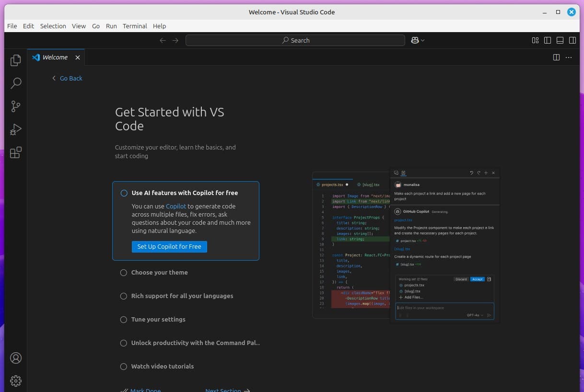Open the Source Control view
Screen dimensions: 584x392
[x=16, y=106]
